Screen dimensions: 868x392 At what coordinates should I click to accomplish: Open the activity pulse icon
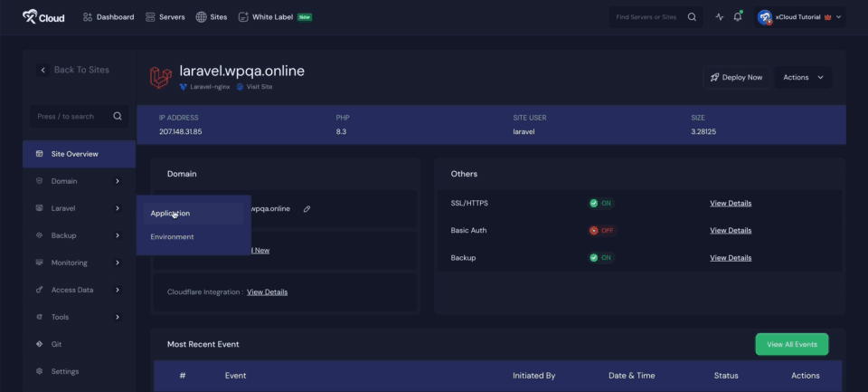click(720, 17)
